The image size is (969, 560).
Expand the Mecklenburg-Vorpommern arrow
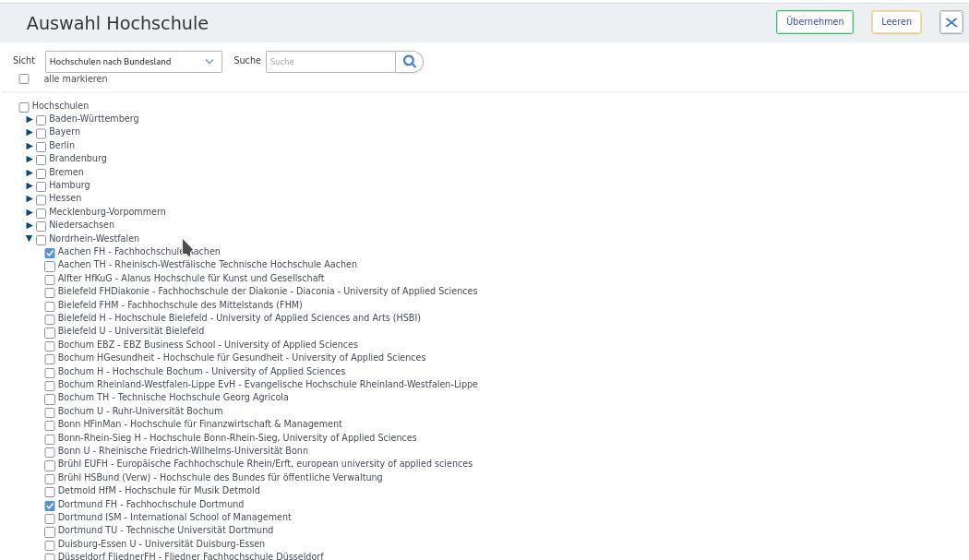click(x=30, y=212)
